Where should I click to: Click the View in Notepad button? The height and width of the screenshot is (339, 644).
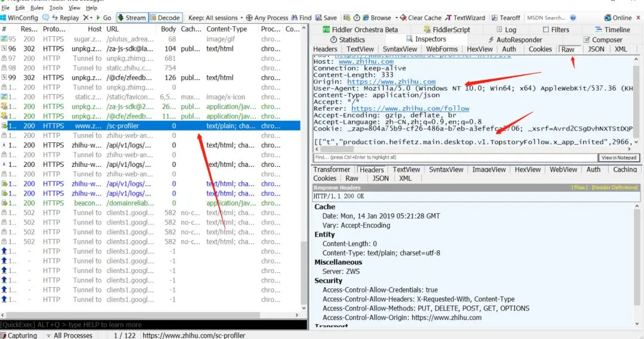click(619, 158)
